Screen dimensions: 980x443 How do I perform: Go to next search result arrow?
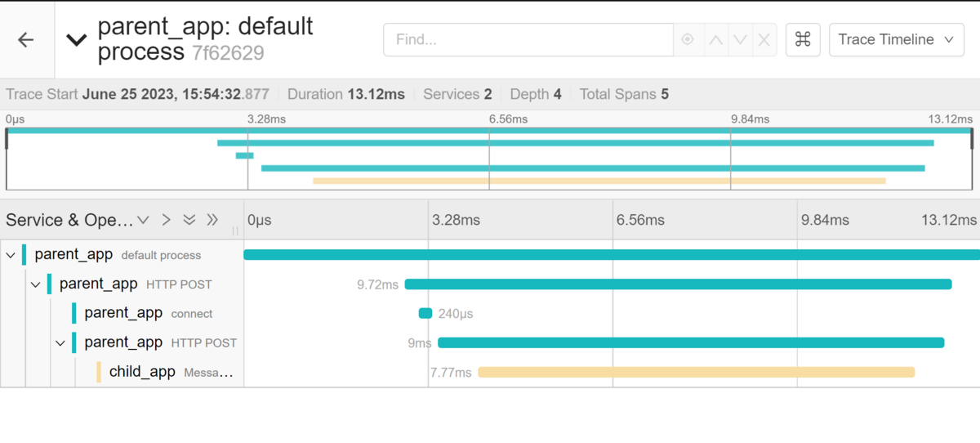740,39
